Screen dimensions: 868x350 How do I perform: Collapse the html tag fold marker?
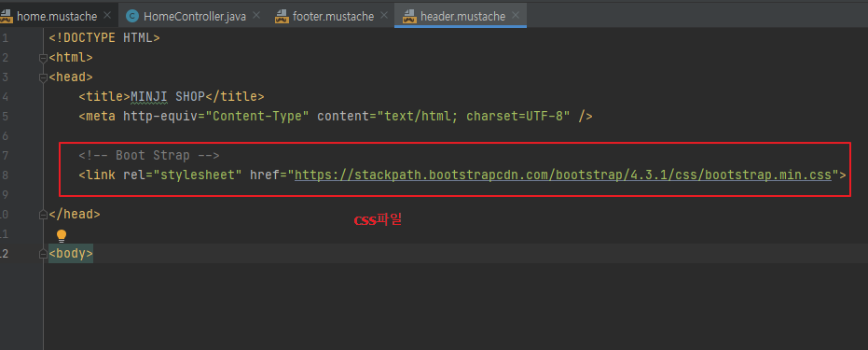[43, 58]
